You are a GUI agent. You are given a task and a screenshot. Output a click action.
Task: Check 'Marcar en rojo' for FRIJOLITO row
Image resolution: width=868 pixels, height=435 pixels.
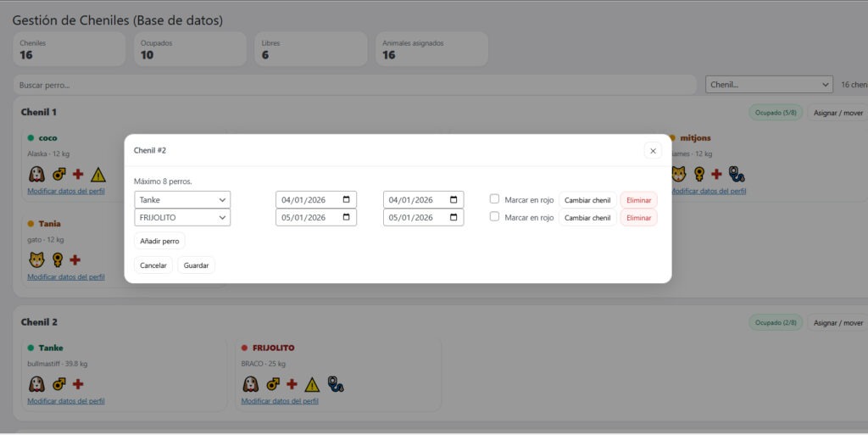494,216
